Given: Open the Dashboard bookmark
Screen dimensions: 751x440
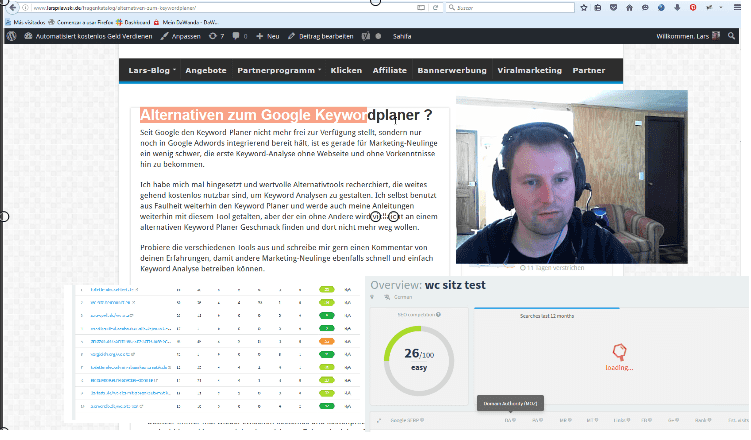Looking at the screenshot, I should click(x=133, y=22).
